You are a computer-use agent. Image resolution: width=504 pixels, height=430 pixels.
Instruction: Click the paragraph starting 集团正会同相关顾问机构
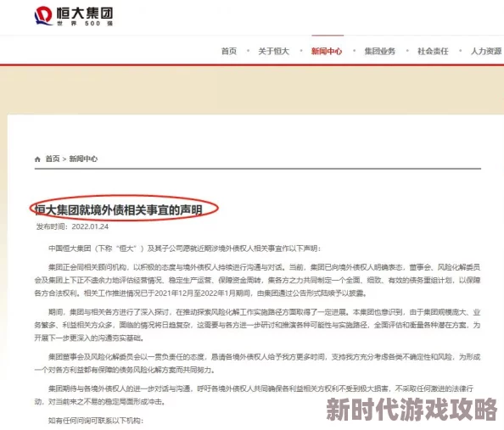pyautogui.click(x=257, y=280)
